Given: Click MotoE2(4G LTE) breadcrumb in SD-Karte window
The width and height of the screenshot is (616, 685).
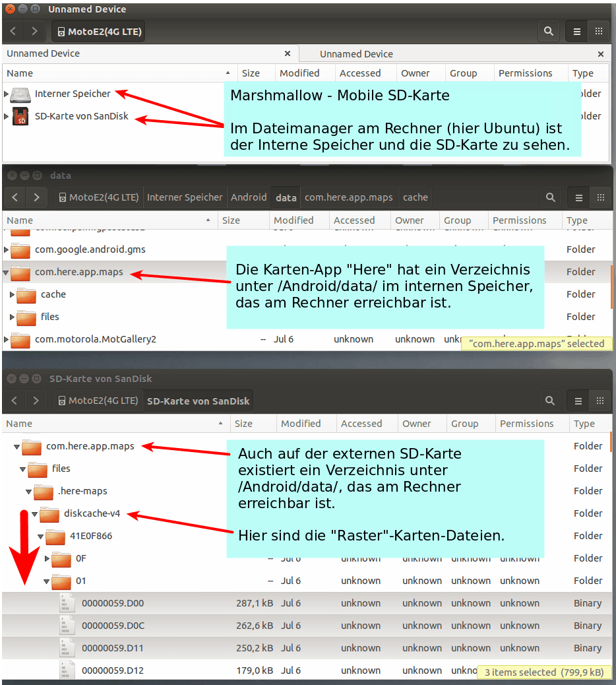Looking at the screenshot, I should point(98,401).
